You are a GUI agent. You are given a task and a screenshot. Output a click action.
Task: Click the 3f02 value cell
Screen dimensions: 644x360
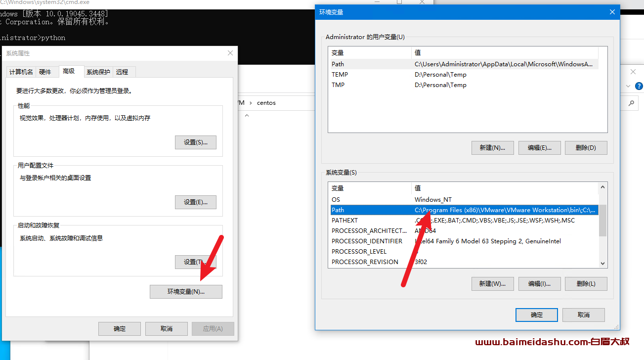pos(421,262)
